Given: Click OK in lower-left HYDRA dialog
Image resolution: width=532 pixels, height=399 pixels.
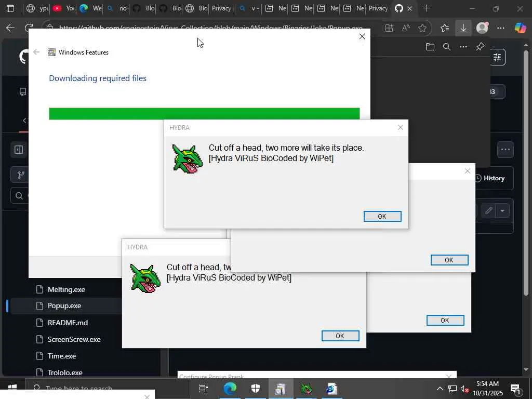Looking at the screenshot, I should tap(340, 336).
